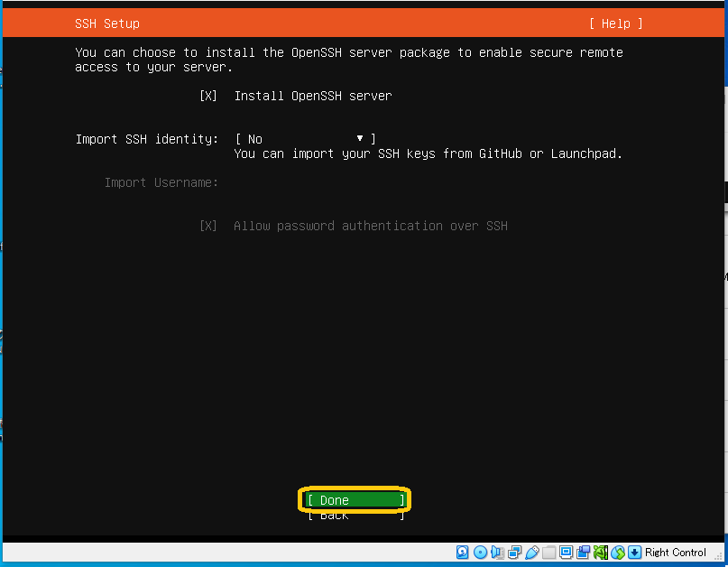Click the dropdown arrow beside No

[x=360, y=139]
